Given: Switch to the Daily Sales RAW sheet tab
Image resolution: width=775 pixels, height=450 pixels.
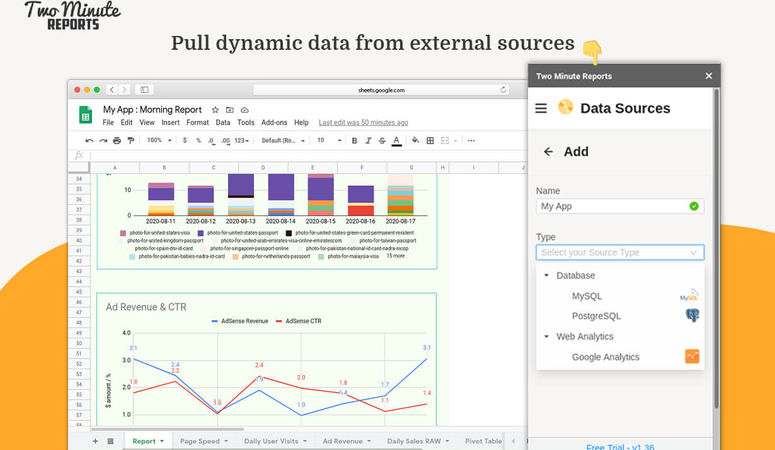Looking at the screenshot, I should [418, 441].
